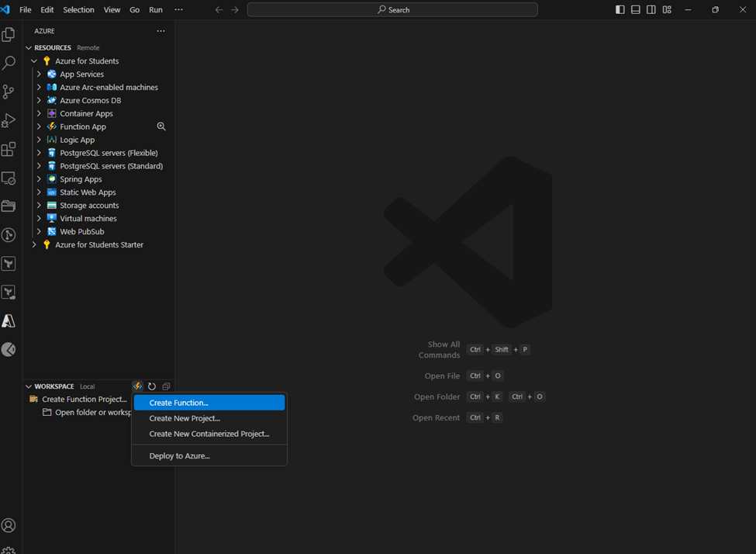756x554 pixels.
Task: Open the Source Control view
Action: point(9,92)
